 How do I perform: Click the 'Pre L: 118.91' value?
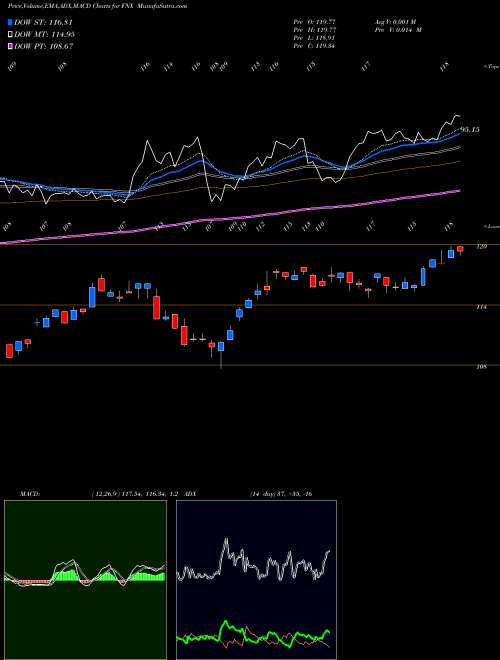[x=314, y=38]
